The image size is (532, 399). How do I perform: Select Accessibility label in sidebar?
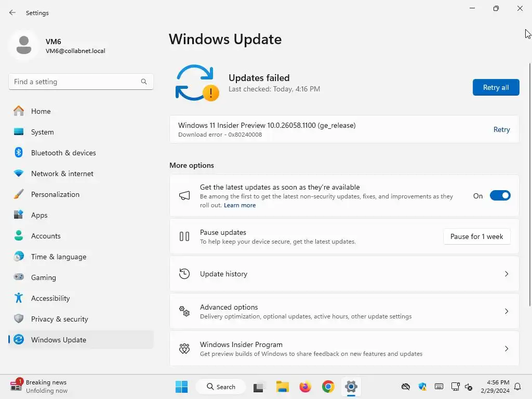50,298
